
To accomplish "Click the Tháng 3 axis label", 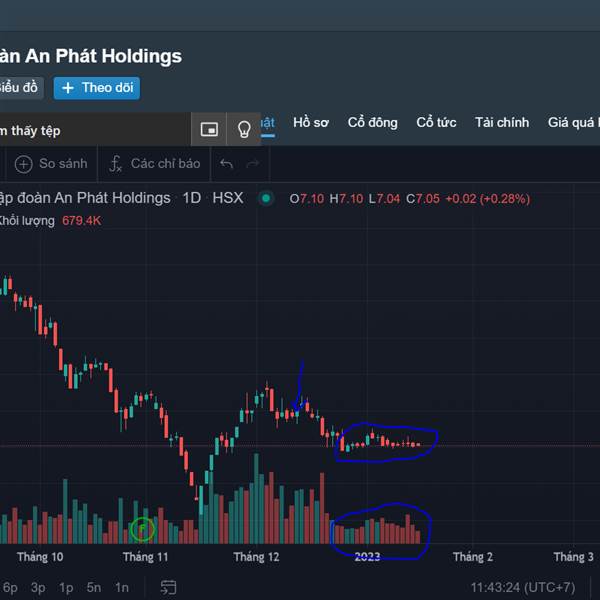I will pos(573,557).
